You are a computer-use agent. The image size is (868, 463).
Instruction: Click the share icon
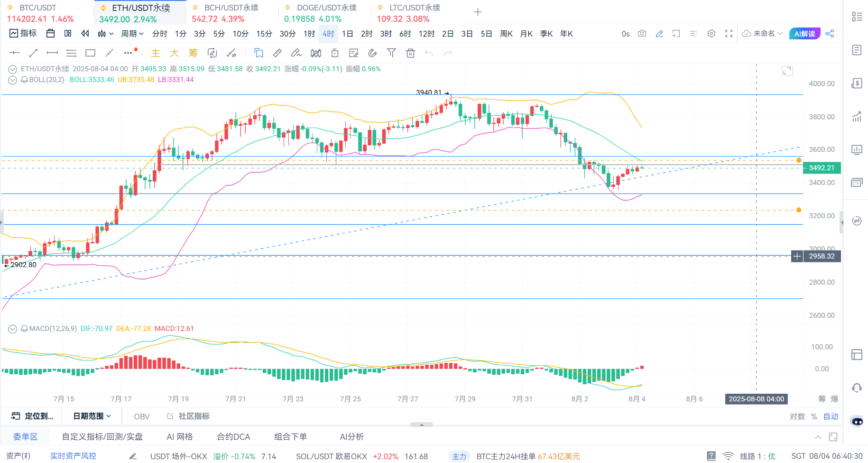830,33
